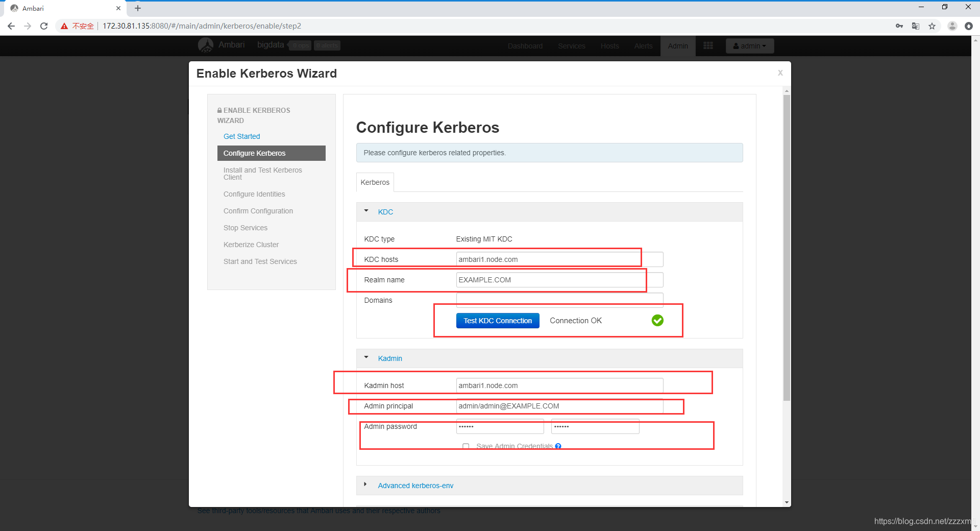
Task: Click the Realm name input field
Action: point(559,280)
